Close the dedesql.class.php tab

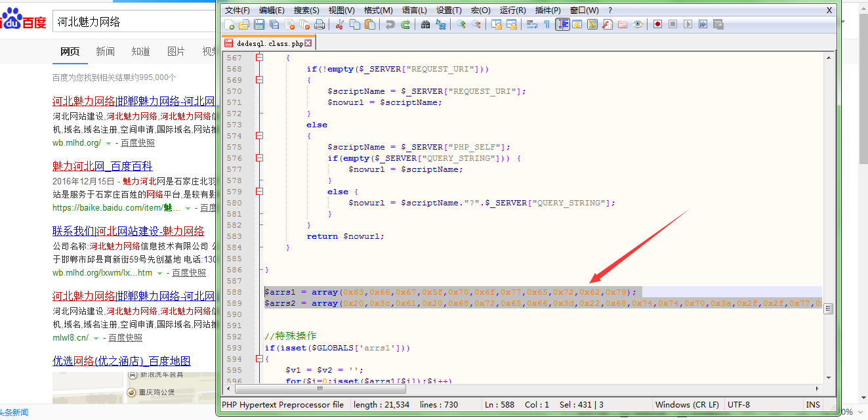pyautogui.click(x=308, y=43)
